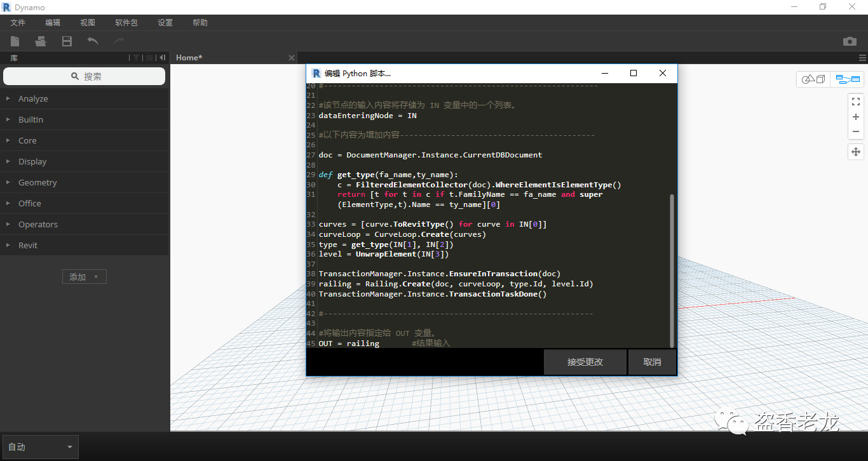Click the pan mode icon
868x461 pixels.
tap(856, 152)
